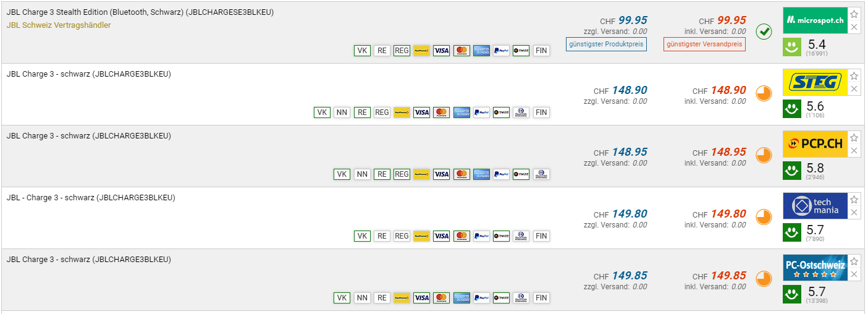This screenshot has height=314, width=868.
Task: Star the STEG shop as a favorite
Action: 854,76
